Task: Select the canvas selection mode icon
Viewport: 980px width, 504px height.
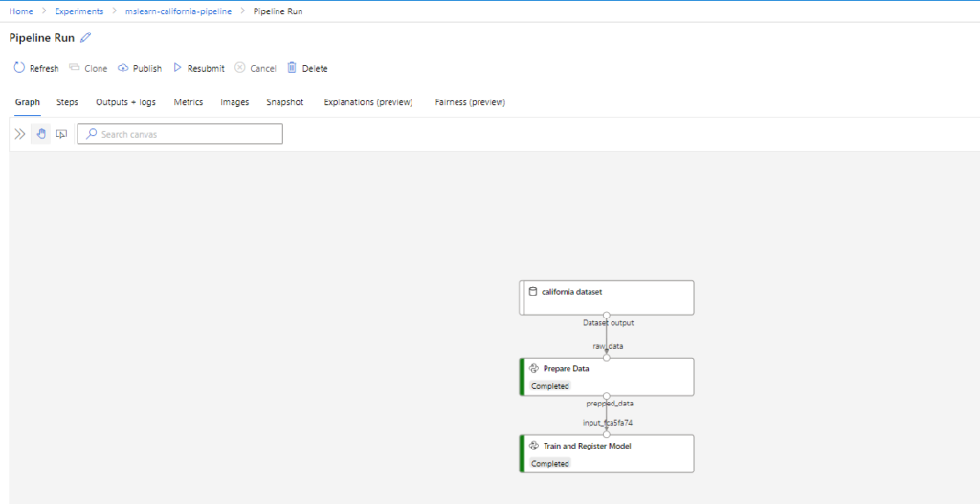Action: (61, 134)
